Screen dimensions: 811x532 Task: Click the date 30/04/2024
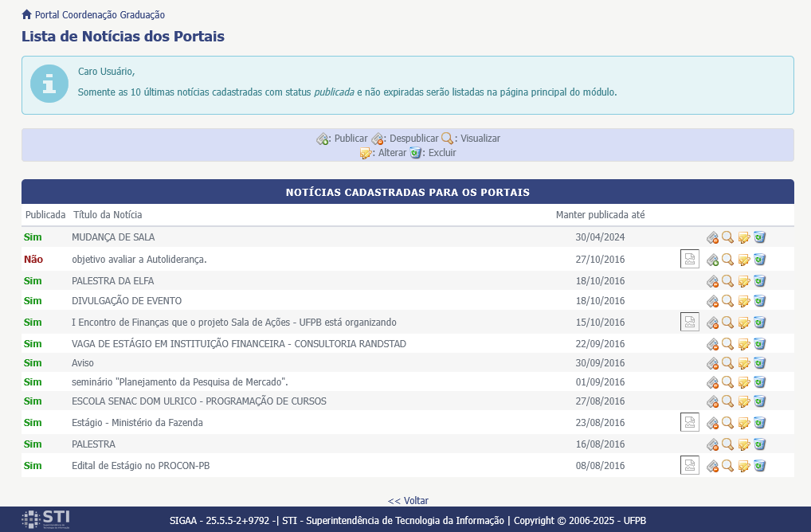pos(600,237)
